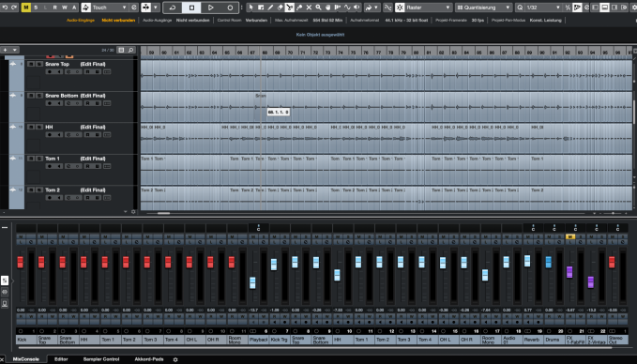The width and height of the screenshot is (637, 364).
Task: Open track search magnifier in track list
Action: coord(130,50)
